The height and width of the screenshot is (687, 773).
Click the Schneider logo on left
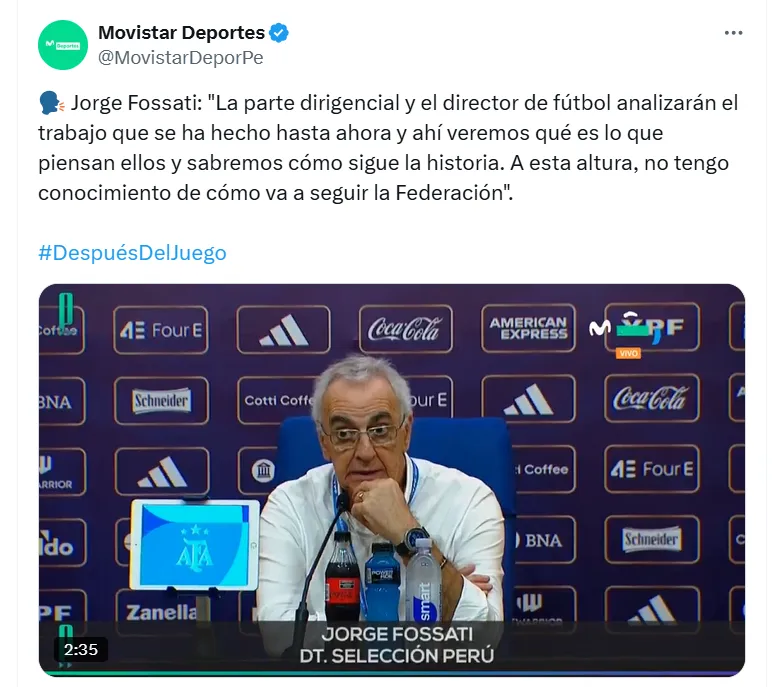pos(161,401)
